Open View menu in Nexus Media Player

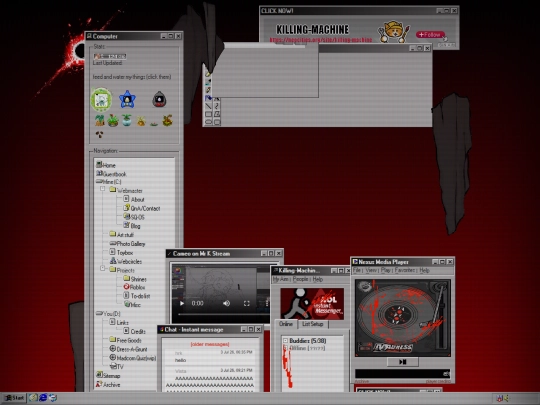371,270
